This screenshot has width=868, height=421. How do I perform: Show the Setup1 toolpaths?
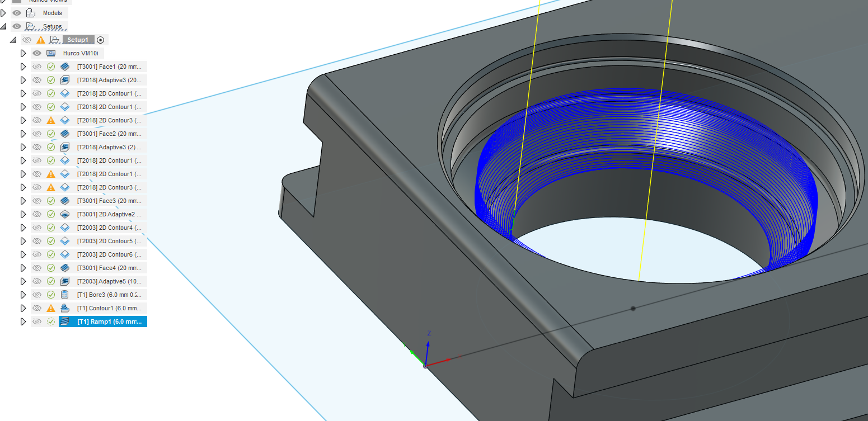[x=27, y=40]
